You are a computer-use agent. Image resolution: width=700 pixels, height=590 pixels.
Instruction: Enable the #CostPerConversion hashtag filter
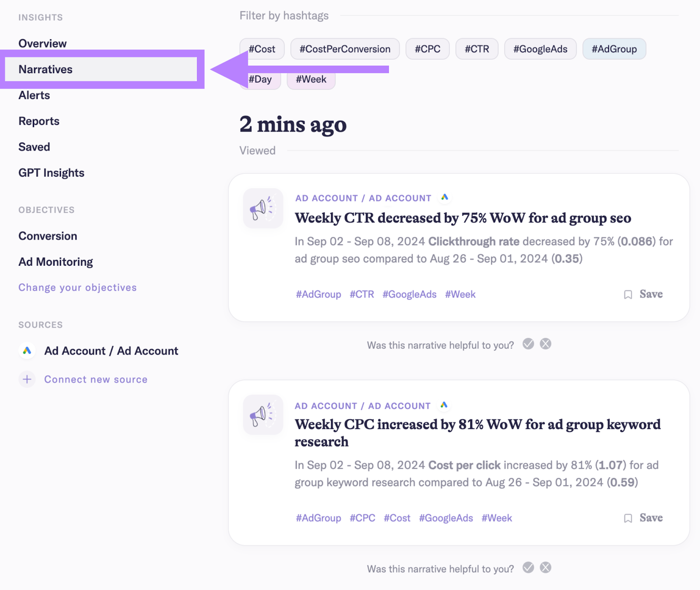[345, 49]
